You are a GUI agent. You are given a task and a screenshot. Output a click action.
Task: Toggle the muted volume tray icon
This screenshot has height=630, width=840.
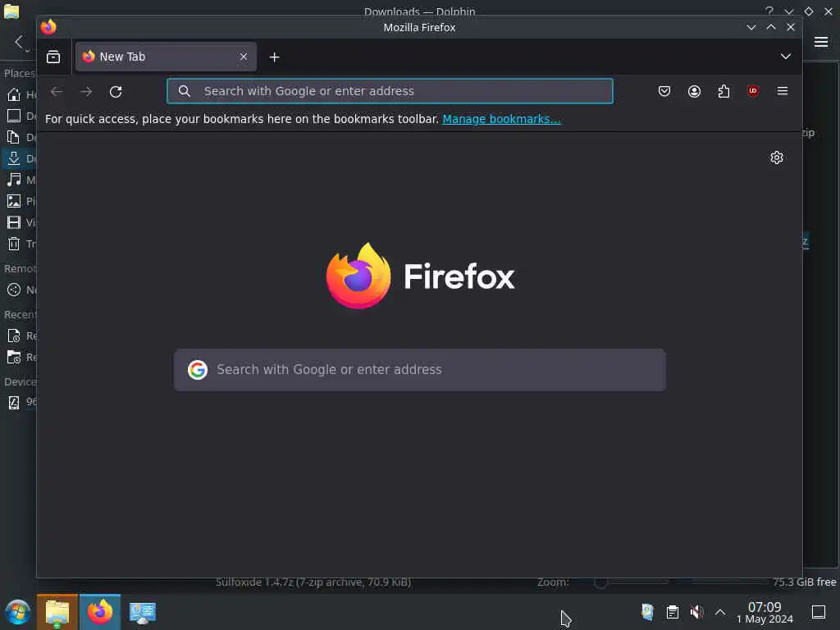696,612
